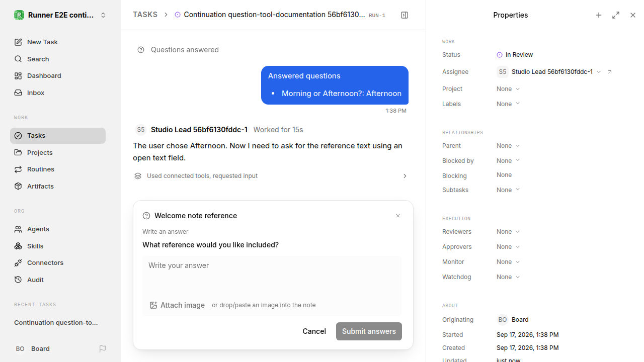Click the TASKS breadcrumb link

(x=145, y=15)
